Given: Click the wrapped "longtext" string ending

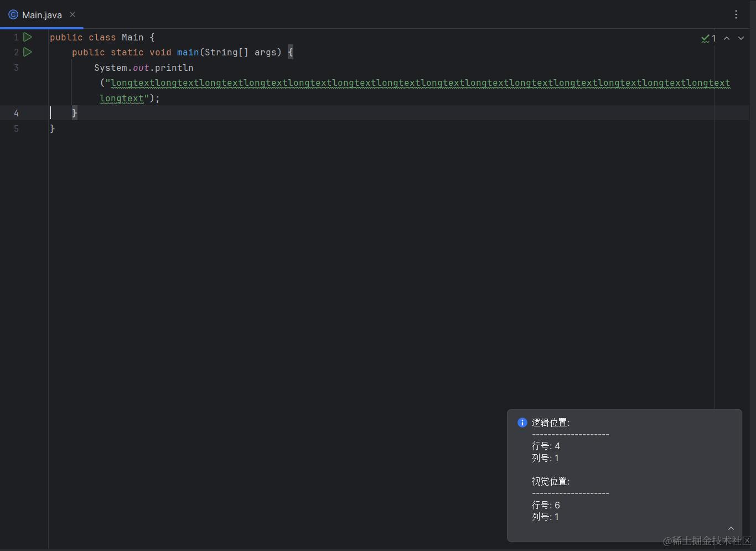Looking at the screenshot, I should [x=122, y=98].
